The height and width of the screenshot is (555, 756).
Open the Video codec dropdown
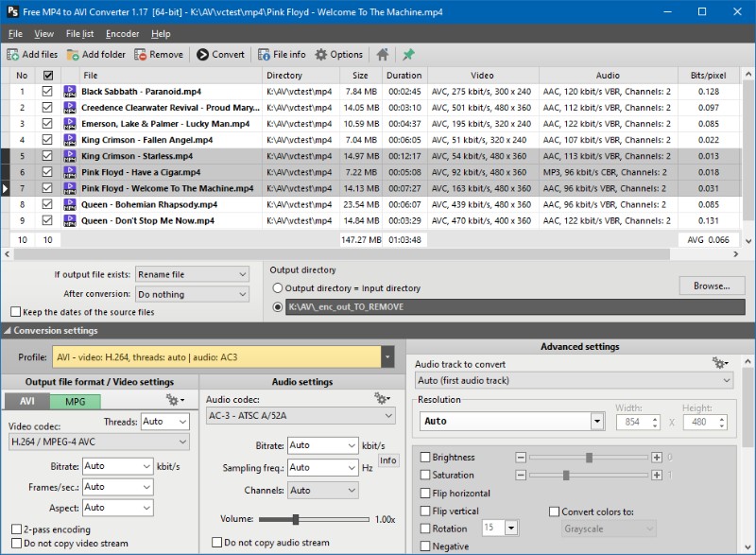tap(98, 442)
